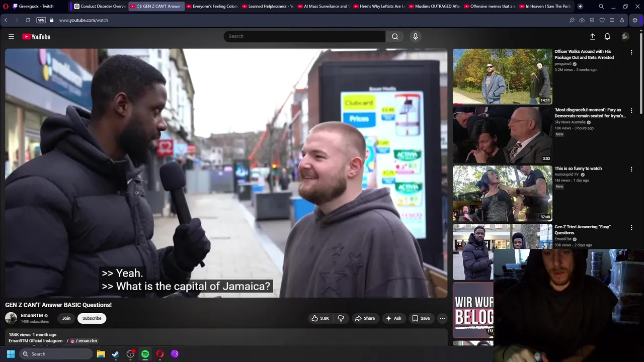Open the Create upload icon
This screenshot has height=362, width=644.
(592, 36)
